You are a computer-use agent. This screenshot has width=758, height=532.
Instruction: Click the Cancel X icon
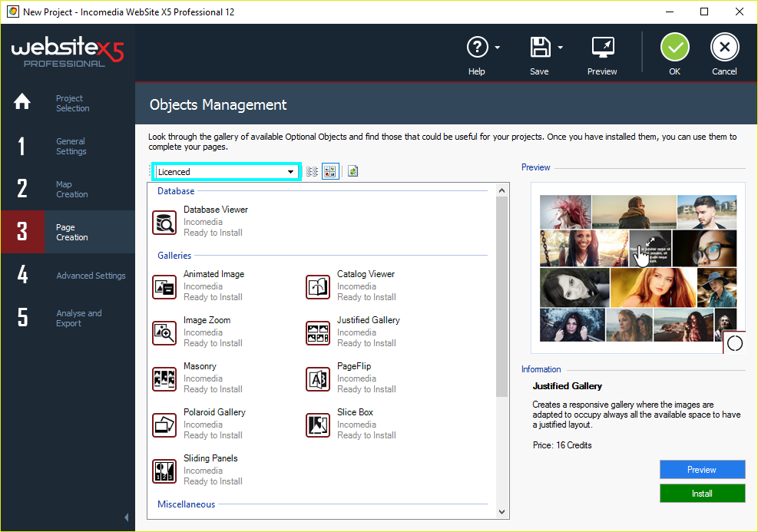pos(725,48)
